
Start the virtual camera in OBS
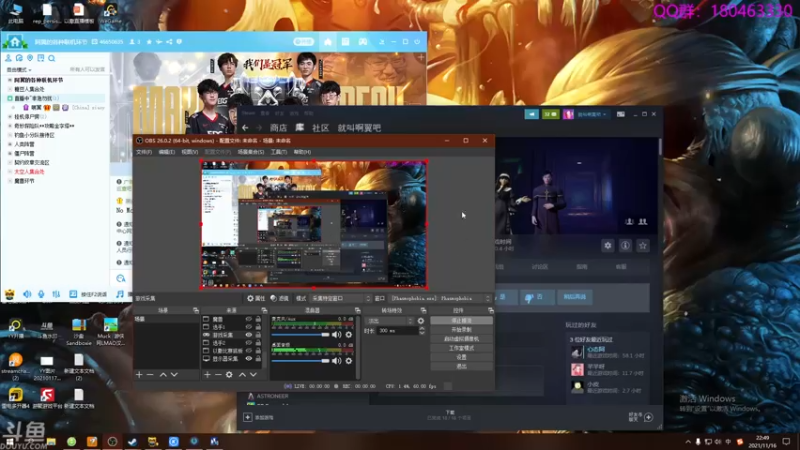click(462, 339)
